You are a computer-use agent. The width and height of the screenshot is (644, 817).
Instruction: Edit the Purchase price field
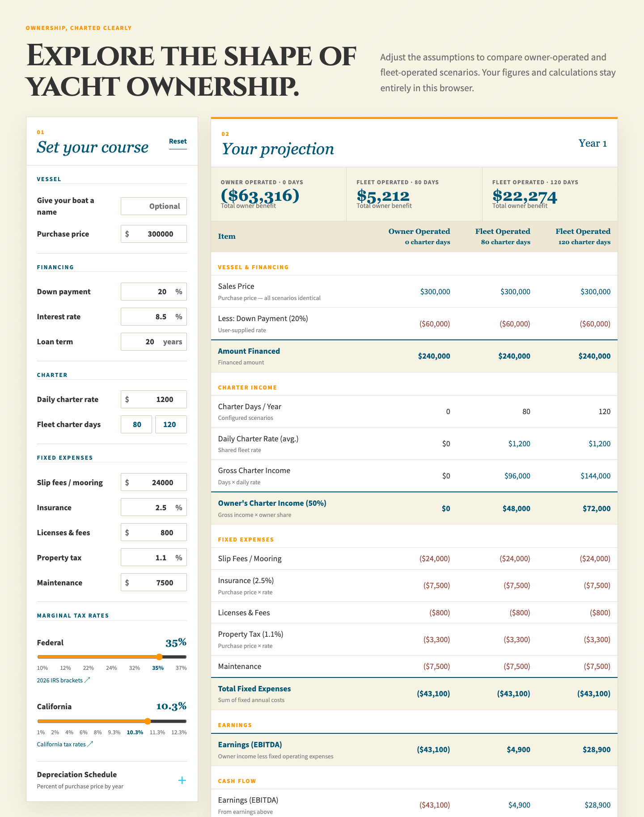(x=154, y=234)
